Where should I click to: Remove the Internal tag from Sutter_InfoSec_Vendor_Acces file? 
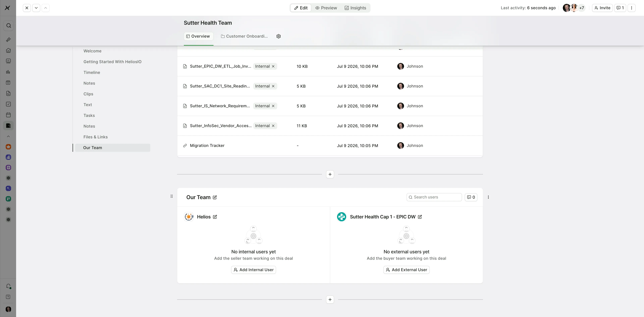(273, 126)
